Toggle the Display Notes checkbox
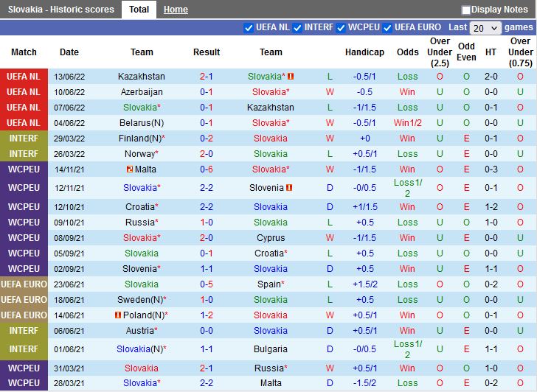537x392 pixels. (466, 10)
